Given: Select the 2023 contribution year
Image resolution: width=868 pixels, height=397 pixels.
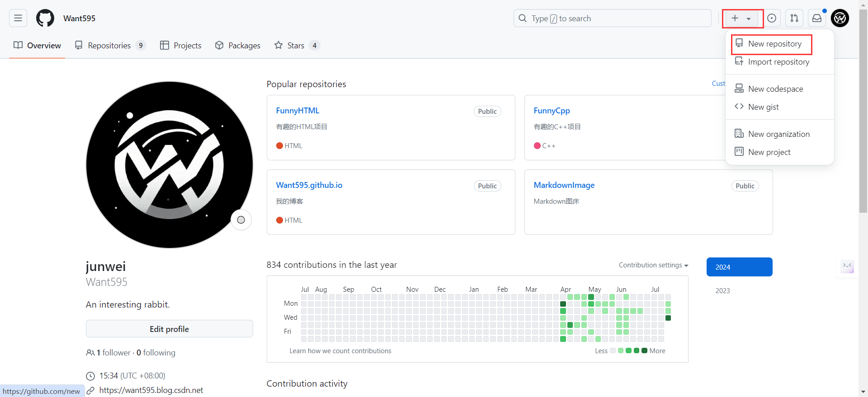Looking at the screenshot, I should (x=722, y=290).
